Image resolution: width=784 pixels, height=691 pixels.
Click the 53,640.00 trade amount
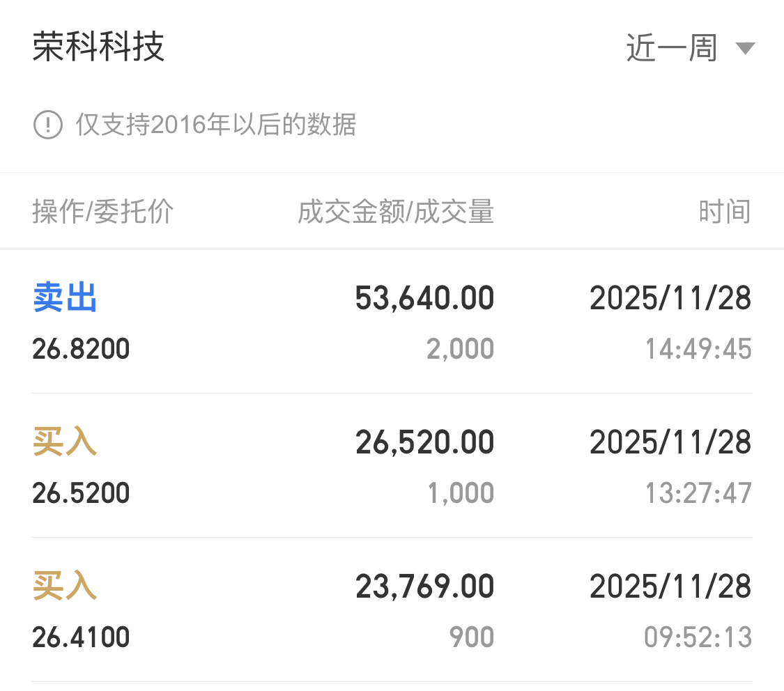pyautogui.click(x=424, y=299)
